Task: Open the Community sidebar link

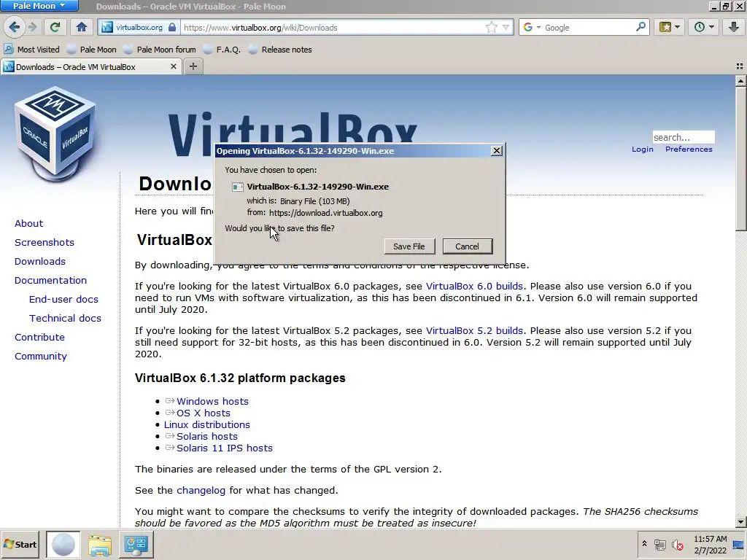Action: click(x=41, y=356)
